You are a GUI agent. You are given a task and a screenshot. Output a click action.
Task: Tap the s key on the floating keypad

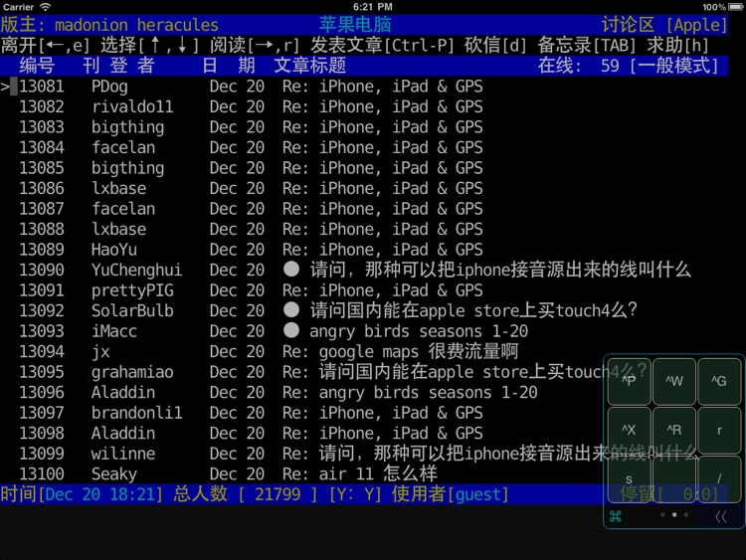click(x=629, y=479)
